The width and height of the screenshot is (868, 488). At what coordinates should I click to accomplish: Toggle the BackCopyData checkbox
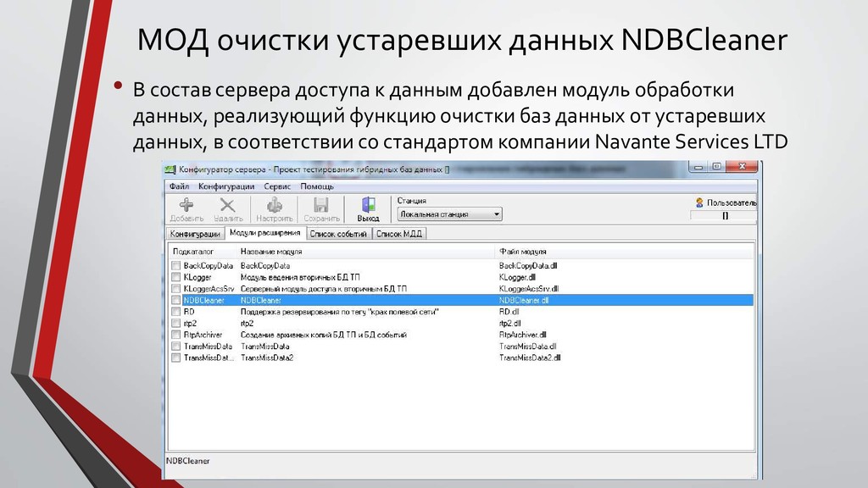click(176, 265)
